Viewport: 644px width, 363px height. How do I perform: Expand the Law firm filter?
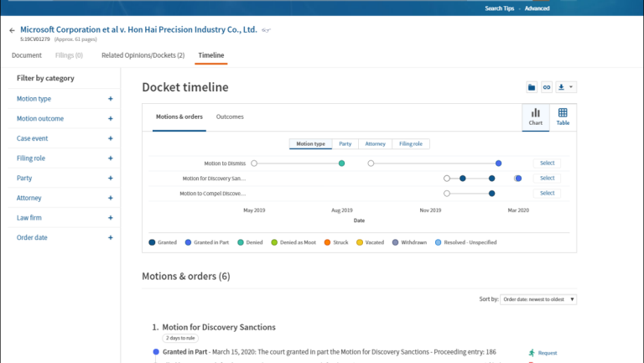110,218
